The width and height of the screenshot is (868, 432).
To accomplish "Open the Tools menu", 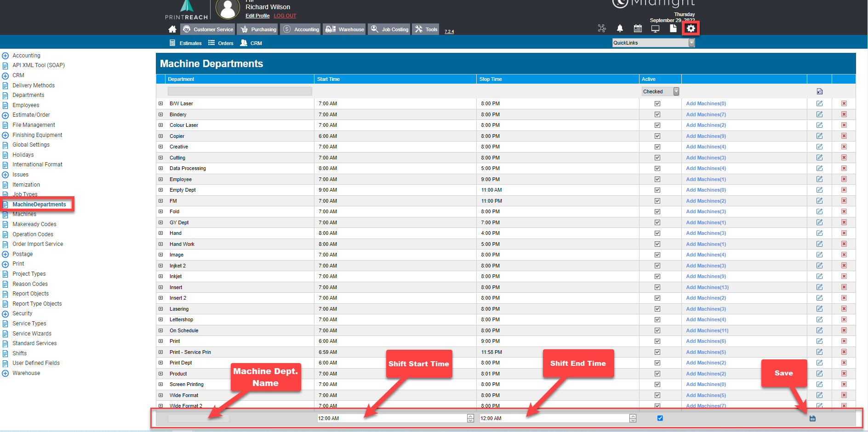I will pyautogui.click(x=426, y=29).
